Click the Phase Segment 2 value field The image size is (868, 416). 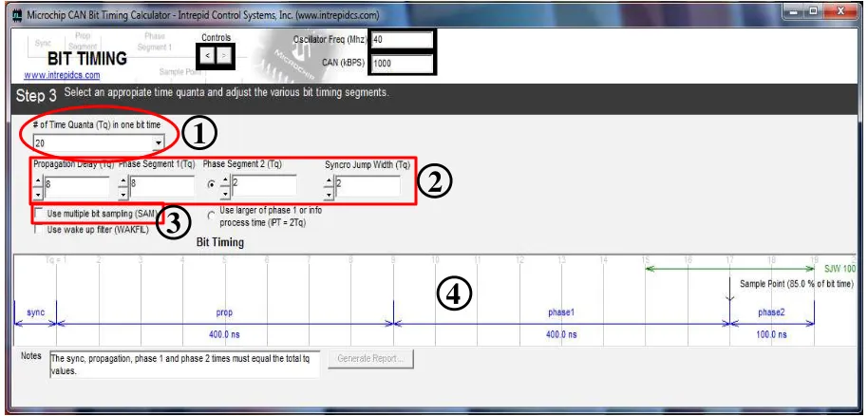tap(263, 186)
